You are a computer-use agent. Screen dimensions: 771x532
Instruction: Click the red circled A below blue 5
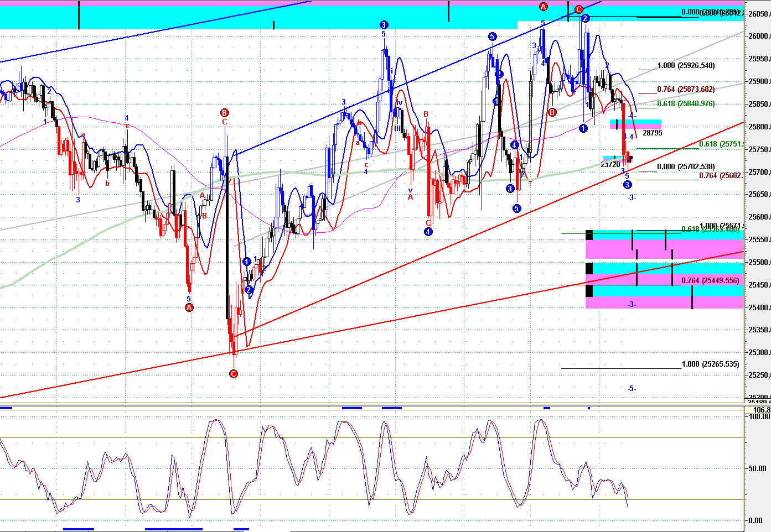coord(189,307)
